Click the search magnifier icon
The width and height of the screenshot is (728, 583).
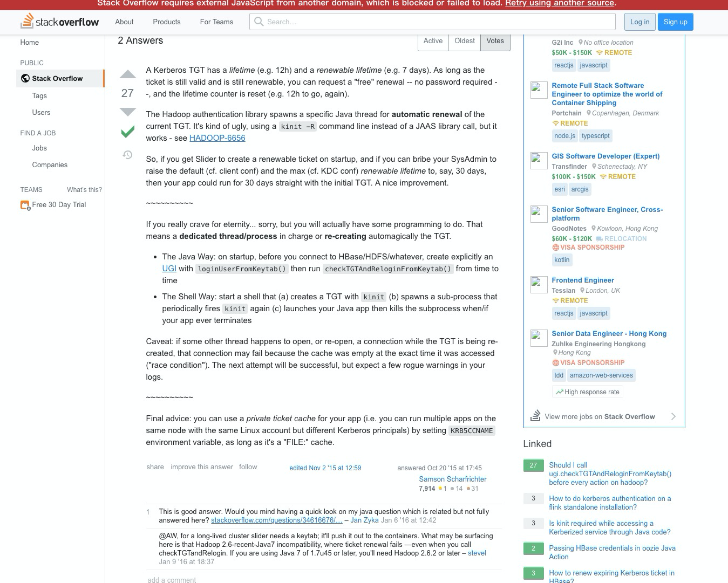(x=258, y=22)
